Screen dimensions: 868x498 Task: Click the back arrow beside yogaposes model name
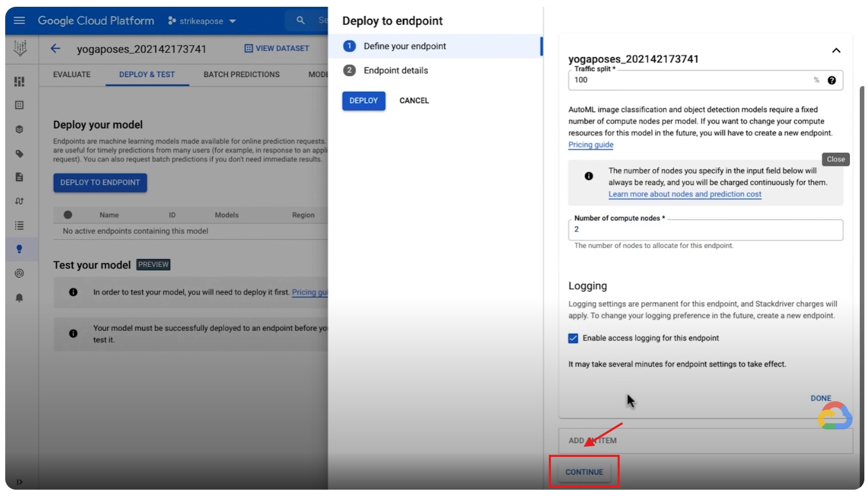55,48
